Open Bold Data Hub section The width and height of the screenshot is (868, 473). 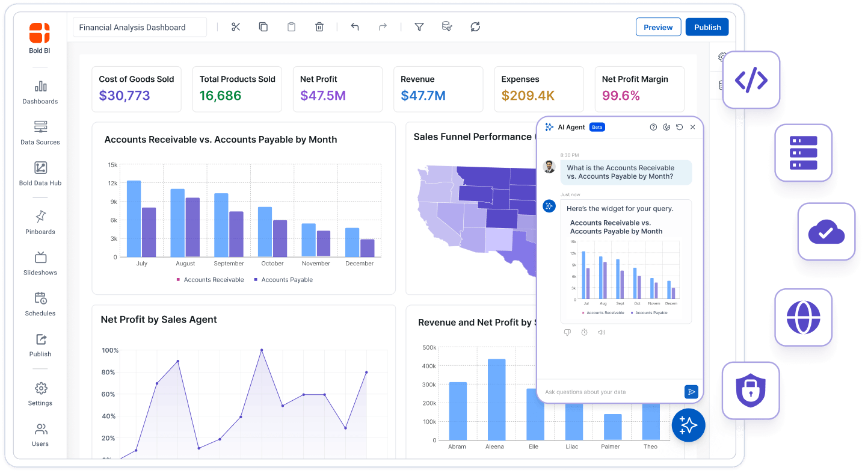point(40,174)
